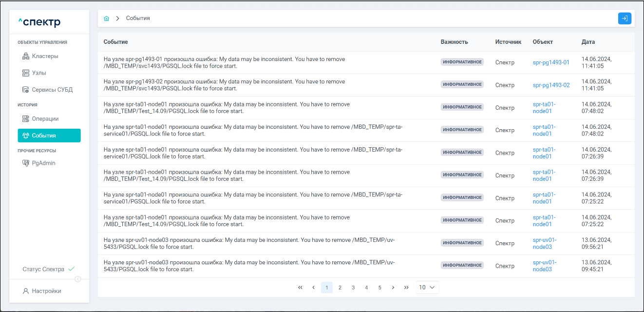Open spr-pg1493-02 object link

click(x=551, y=85)
